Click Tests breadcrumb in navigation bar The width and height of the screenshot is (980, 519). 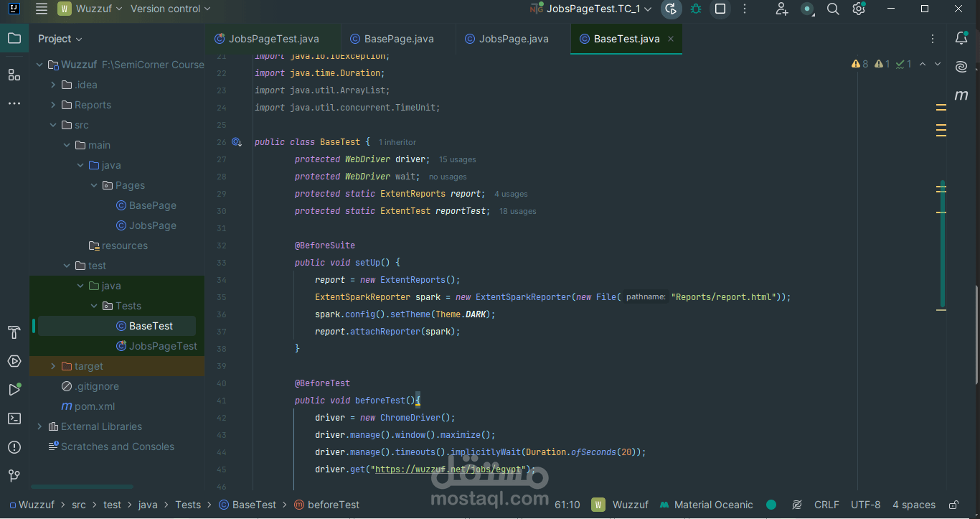tap(188, 505)
